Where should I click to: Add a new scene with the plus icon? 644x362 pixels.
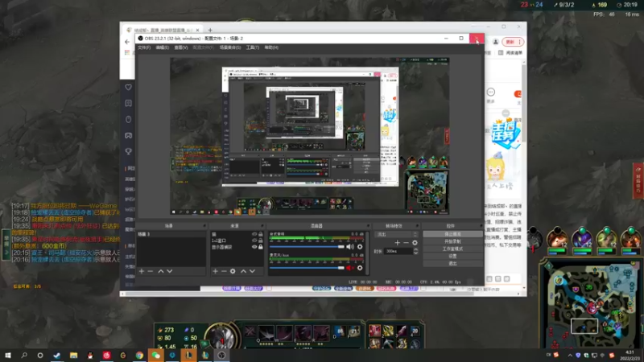point(142,271)
